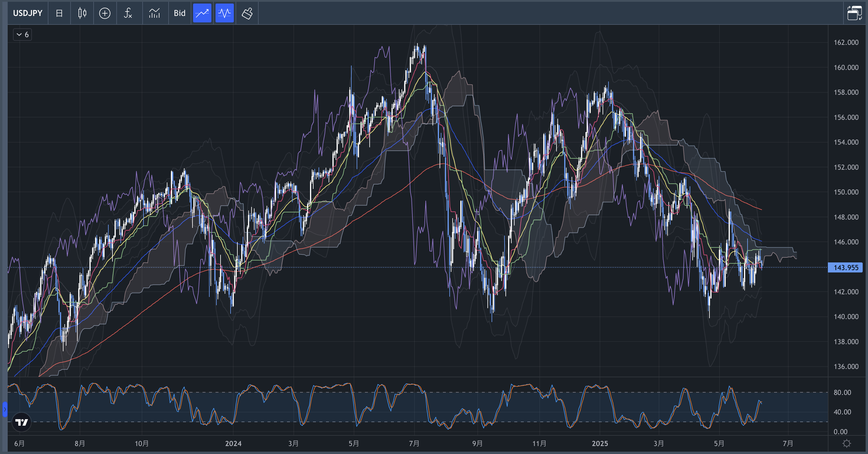The width and height of the screenshot is (868, 454).
Task: Click the 10月 time axis label
Action: (141, 443)
